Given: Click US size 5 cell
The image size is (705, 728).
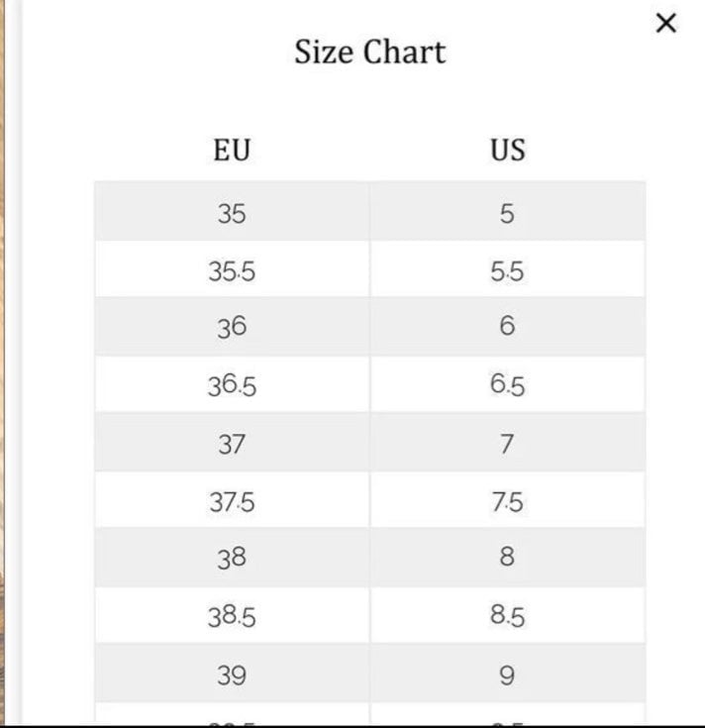Looking at the screenshot, I should coord(508,211).
